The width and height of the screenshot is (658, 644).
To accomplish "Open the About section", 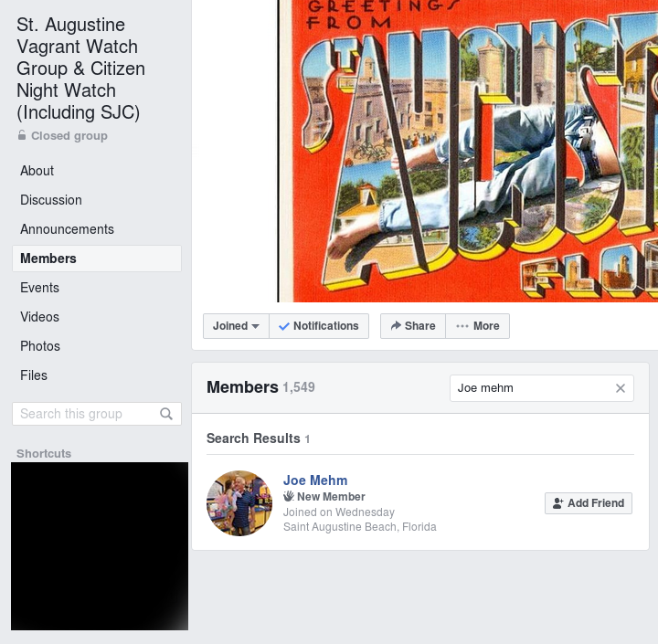I will 37,171.
